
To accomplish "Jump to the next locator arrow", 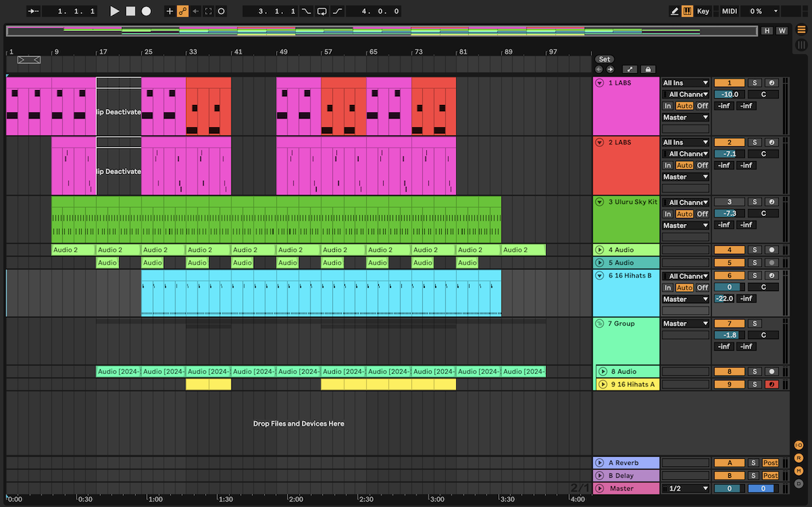I will (610, 69).
